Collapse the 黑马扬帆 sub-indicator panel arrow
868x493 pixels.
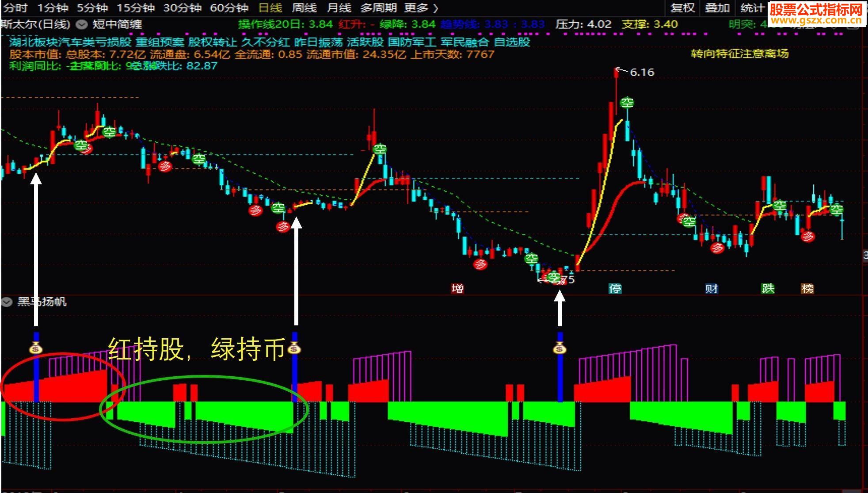point(7,302)
